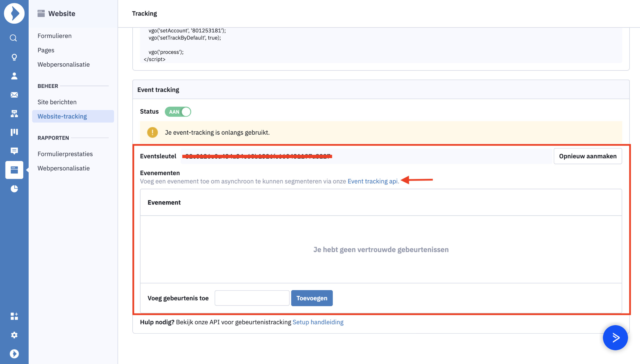Open the Setup handleiding link
The height and width of the screenshot is (364, 640).
(x=318, y=322)
